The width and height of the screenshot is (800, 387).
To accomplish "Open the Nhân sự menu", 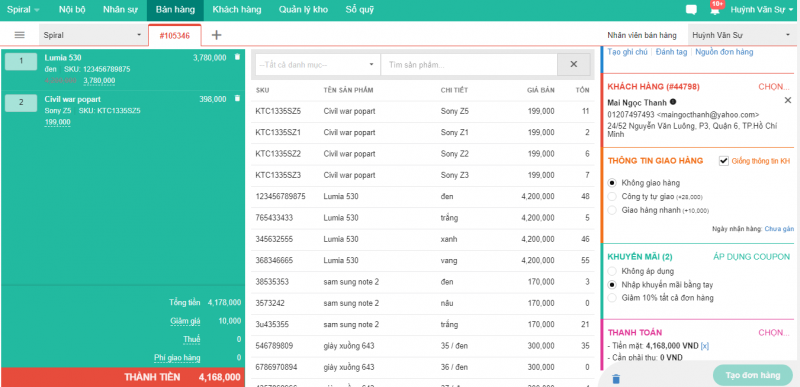I will coord(120,10).
